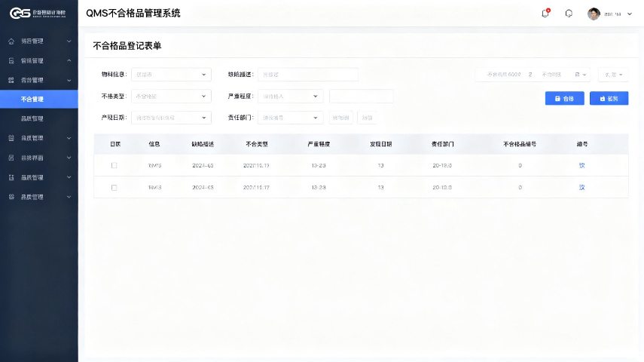Screen dimensions: 644x362
Task: Click the 缺陷描述 filter input field
Action: 308,75
